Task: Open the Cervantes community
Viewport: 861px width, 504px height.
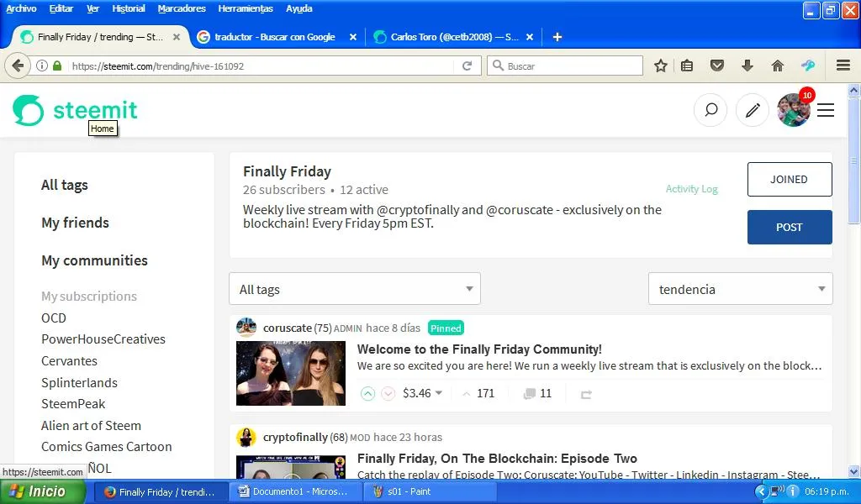Action: (x=69, y=361)
